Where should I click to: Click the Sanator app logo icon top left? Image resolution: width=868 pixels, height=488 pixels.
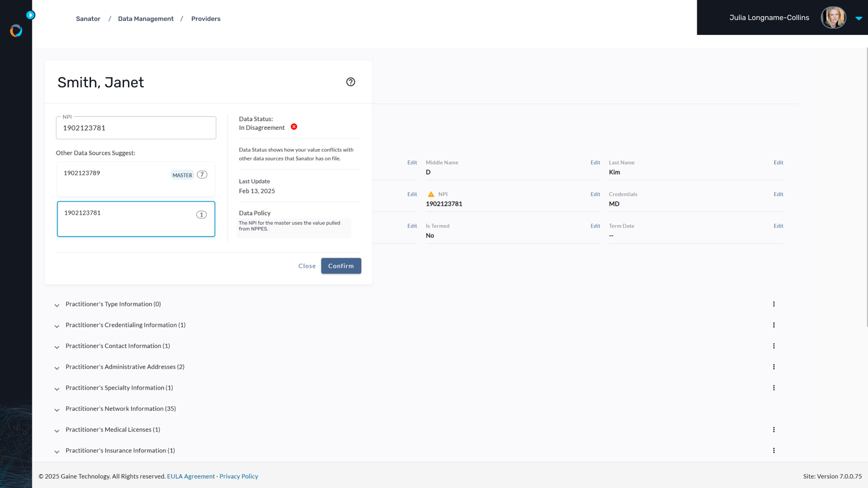16,30
